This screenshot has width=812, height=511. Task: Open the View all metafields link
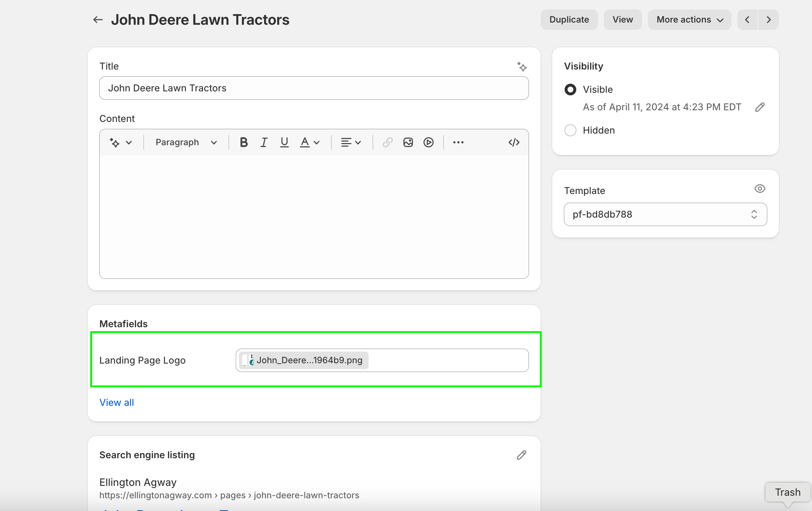116,403
